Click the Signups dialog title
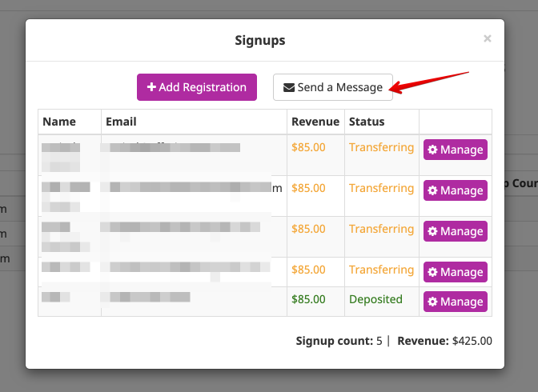 tap(260, 40)
